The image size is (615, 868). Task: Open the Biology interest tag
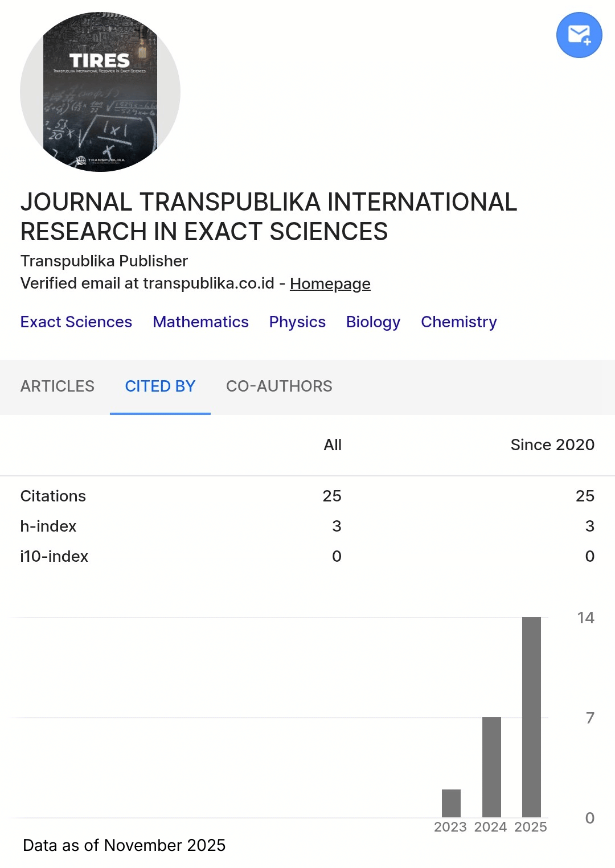[373, 322]
